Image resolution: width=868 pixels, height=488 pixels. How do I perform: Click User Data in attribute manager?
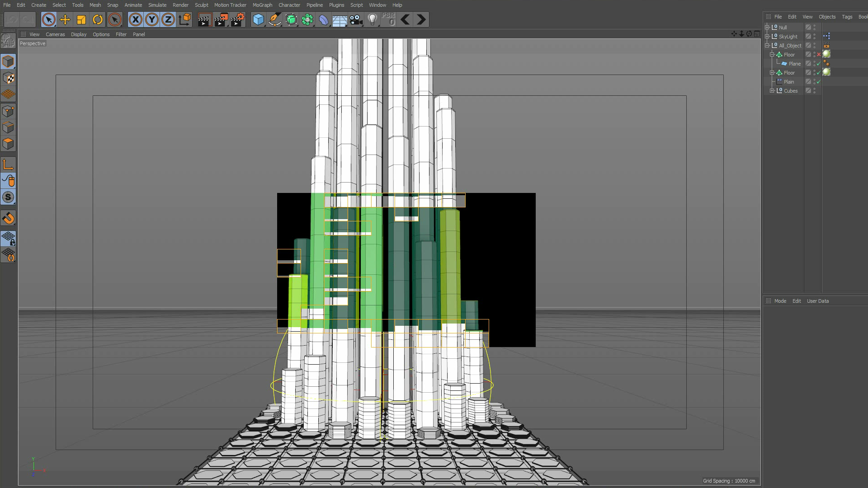(x=817, y=301)
